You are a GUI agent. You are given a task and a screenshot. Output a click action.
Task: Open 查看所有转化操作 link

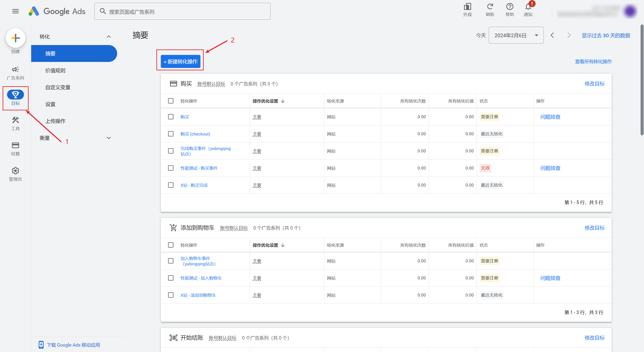(x=593, y=61)
